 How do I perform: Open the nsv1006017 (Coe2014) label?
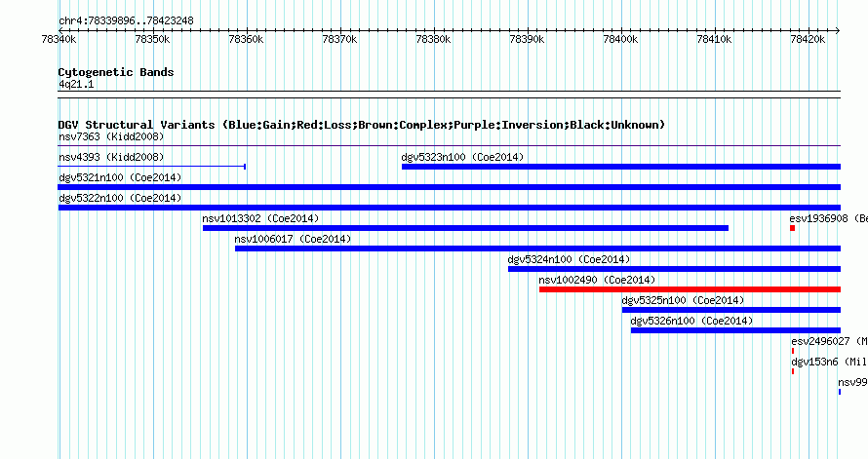pyautogui.click(x=293, y=239)
